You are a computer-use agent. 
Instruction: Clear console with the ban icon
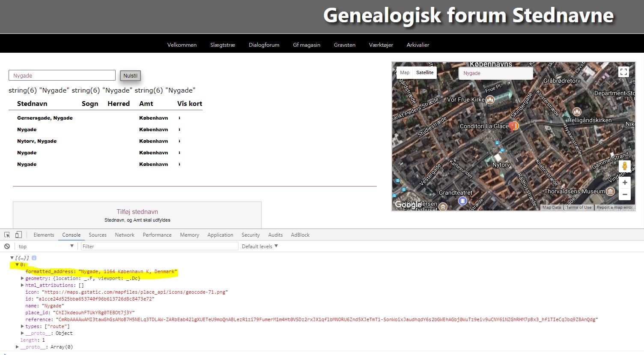click(7, 246)
